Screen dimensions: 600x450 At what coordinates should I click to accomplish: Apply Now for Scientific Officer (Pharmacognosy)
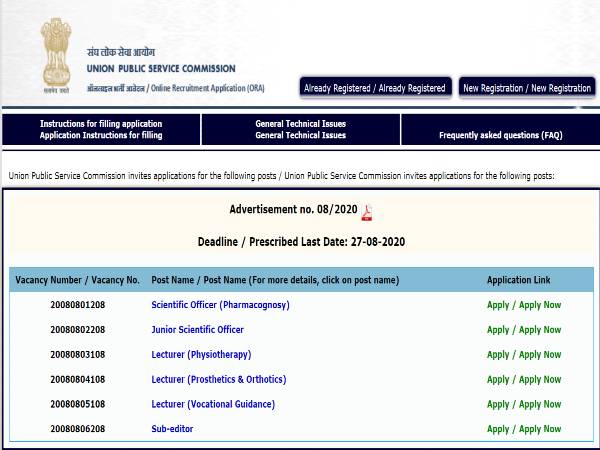point(524,305)
